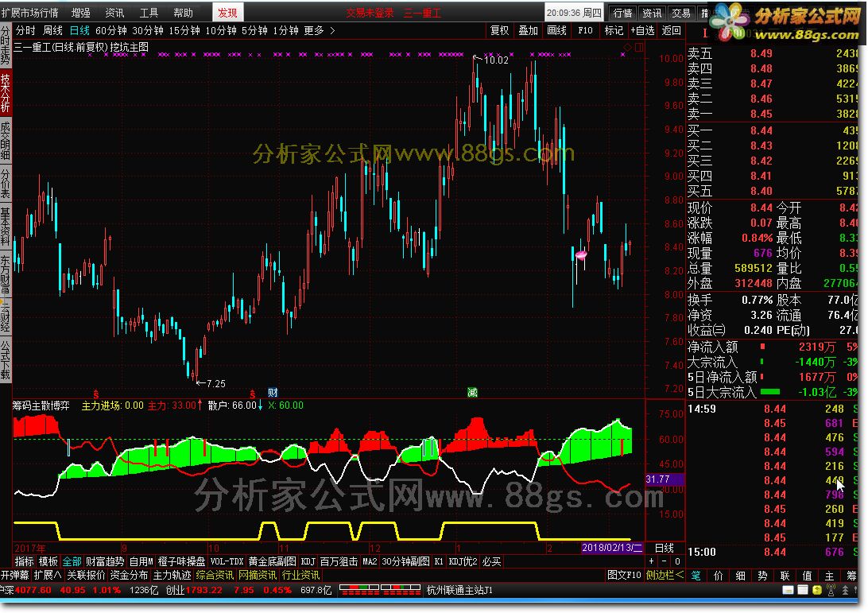Open the 扩展市场行情 menu
The width and height of the screenshot is (868, 613).
tap(29, 12)
